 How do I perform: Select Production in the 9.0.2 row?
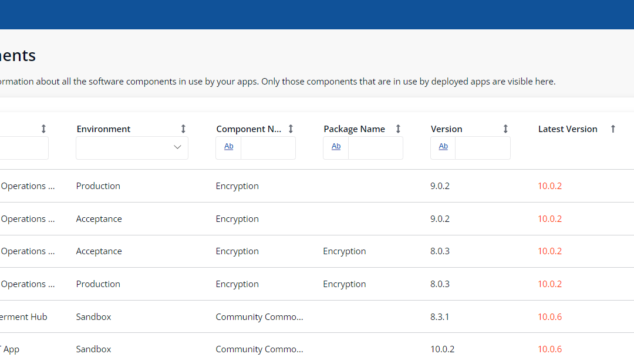(98, 186)
